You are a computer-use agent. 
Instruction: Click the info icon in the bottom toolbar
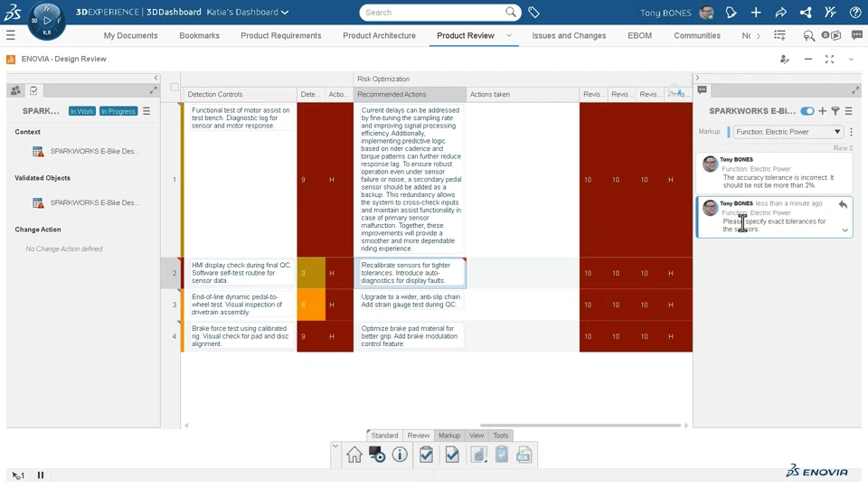(x=400, y=455)
